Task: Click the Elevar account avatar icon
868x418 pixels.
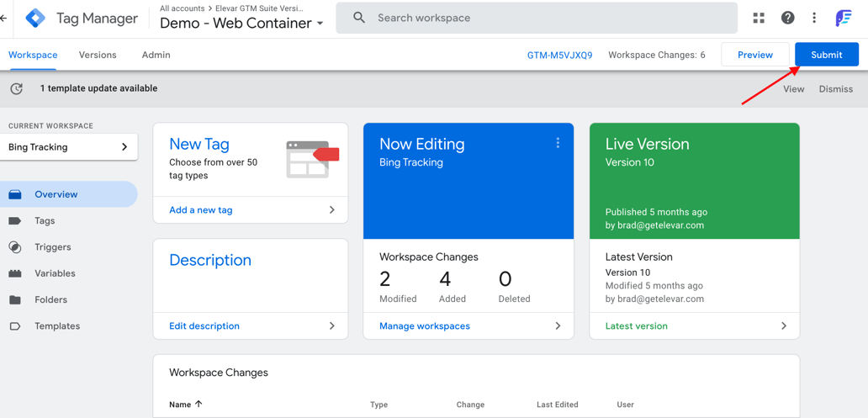Action: click(x=844, y=18)
